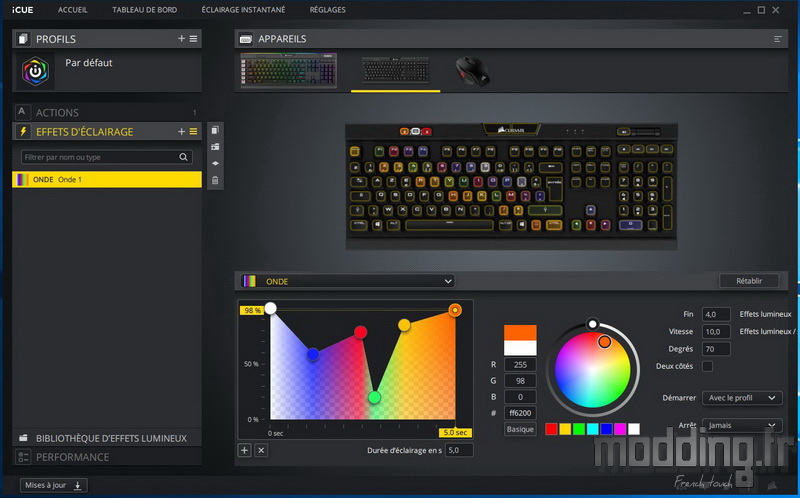
Task: Click the second icon in the side toolbar
Action: tap(215, 147)
